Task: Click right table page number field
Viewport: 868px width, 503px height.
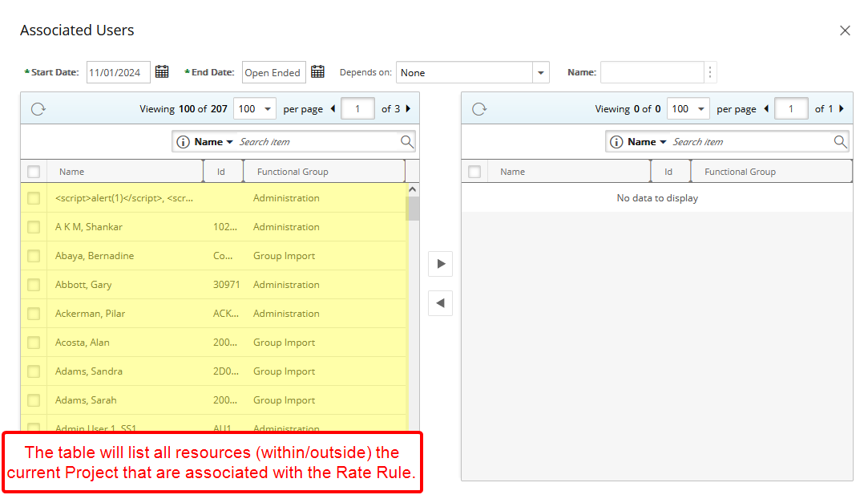Action: click(x=791, y=108)
